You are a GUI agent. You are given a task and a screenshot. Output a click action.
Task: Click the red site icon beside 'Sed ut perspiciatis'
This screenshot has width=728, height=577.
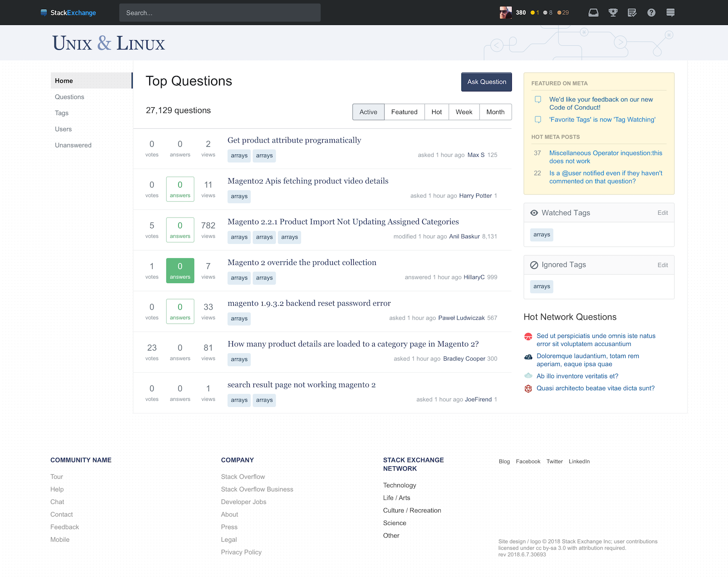[x=528, y=336]
